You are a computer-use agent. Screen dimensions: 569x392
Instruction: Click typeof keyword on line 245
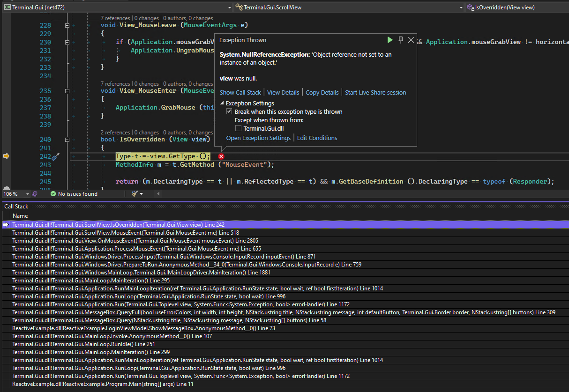point(494,182)
